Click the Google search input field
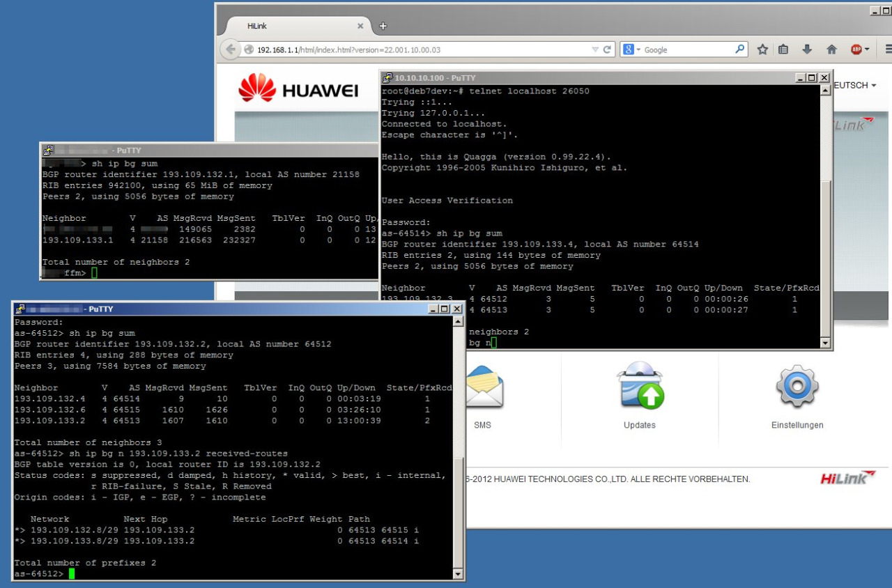The image size is (892, 588). click(686, 49)
